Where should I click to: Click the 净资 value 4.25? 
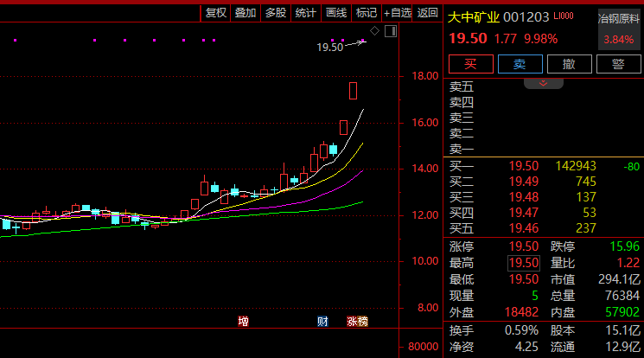(x=526, y=347)
